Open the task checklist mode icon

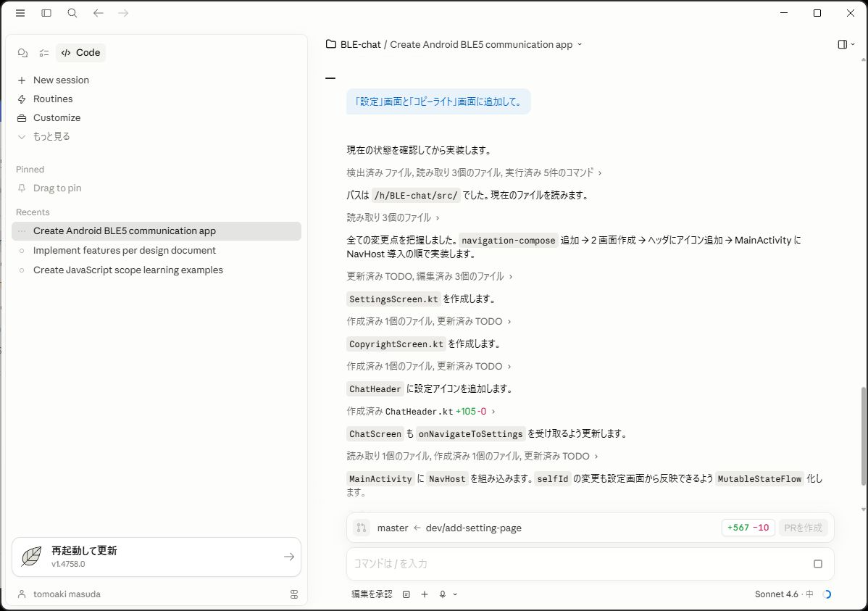44,53
